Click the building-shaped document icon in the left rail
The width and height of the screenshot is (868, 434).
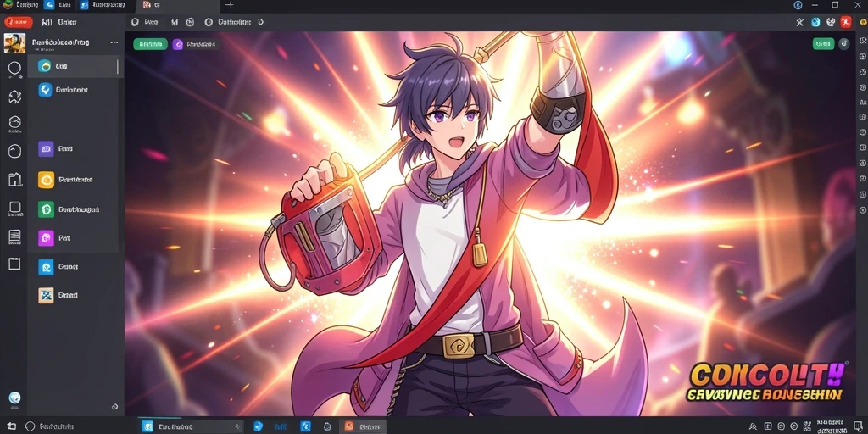point(15,180)
